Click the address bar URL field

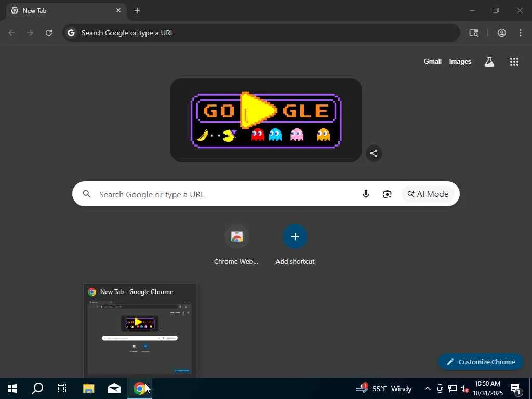(x=261, y=33)
